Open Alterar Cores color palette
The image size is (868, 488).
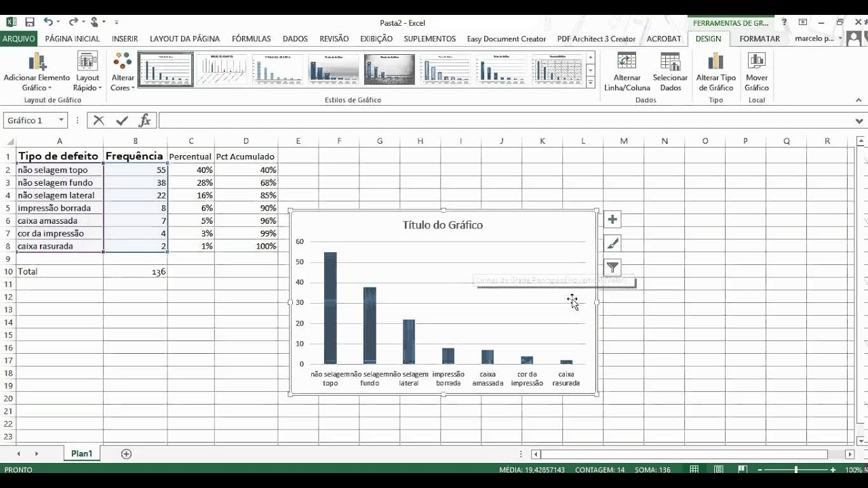(123, 72)
